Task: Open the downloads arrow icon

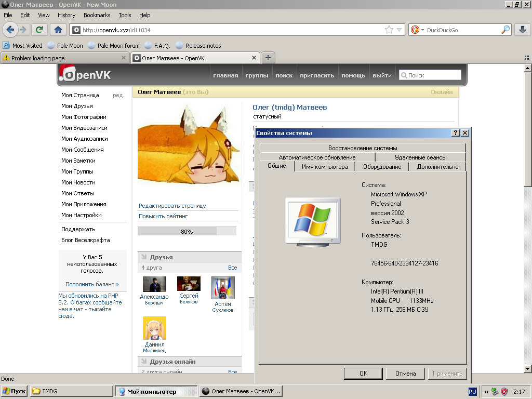Action: tap(523, 30)
